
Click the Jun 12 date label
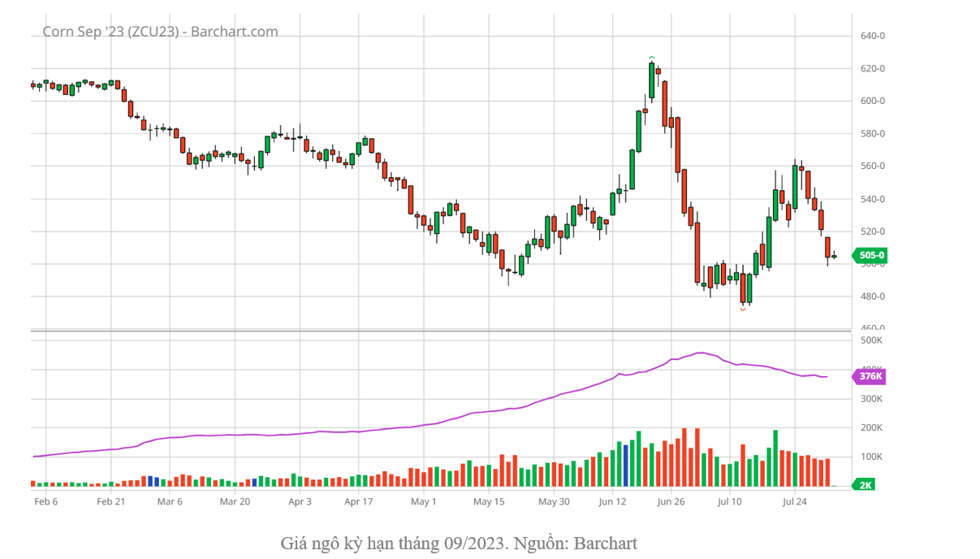click(612, 501)
